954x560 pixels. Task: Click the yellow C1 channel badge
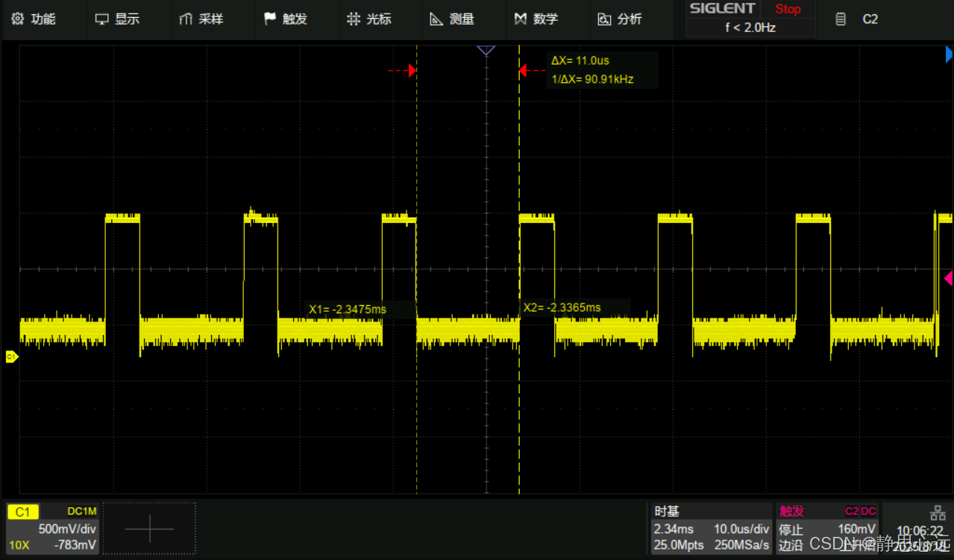pos(23,512)
